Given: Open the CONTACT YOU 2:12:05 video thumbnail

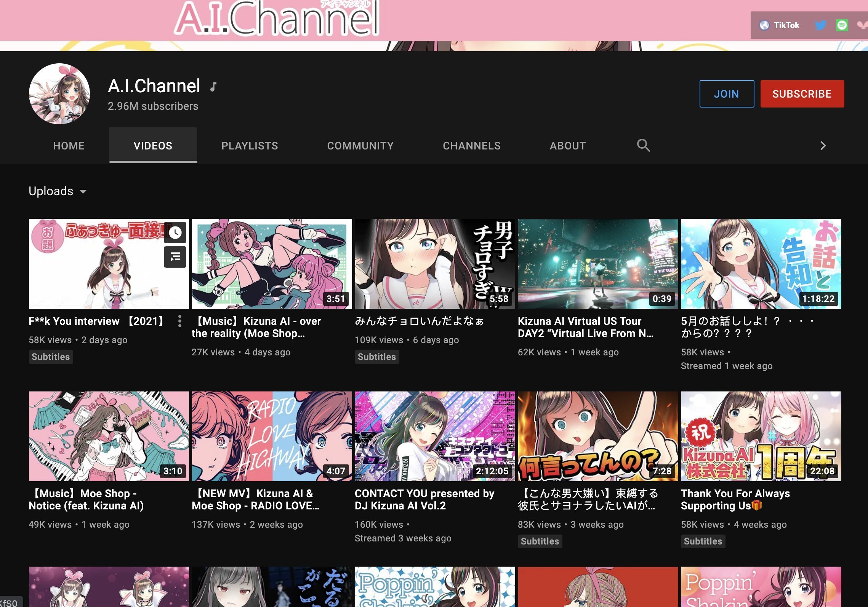Looking at the screenshot, I should click(x=435, y=436).
